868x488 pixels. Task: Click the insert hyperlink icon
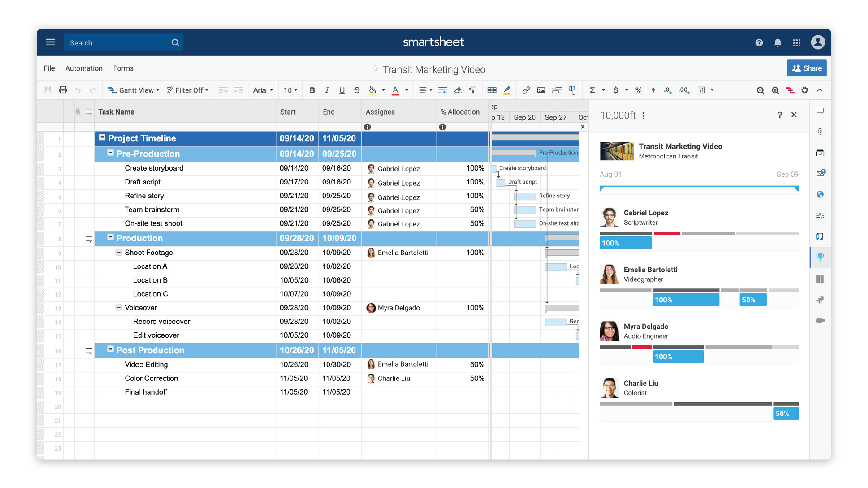tap(526, 90)
